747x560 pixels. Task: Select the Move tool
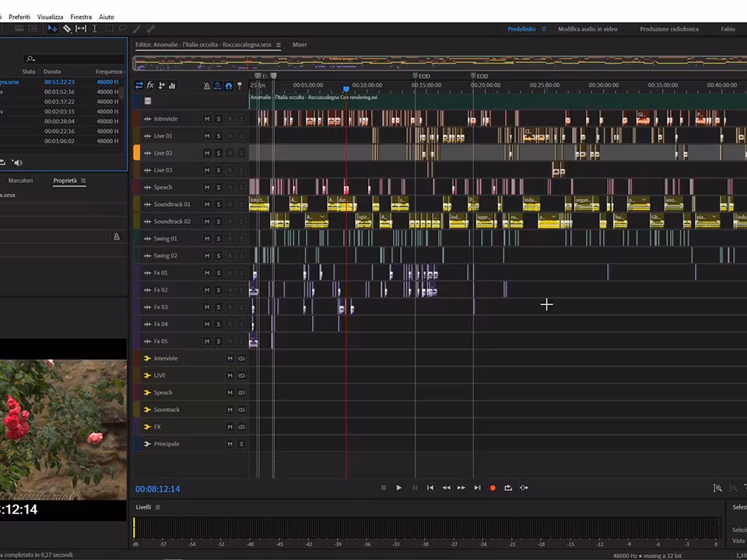[x=52, y=29]
